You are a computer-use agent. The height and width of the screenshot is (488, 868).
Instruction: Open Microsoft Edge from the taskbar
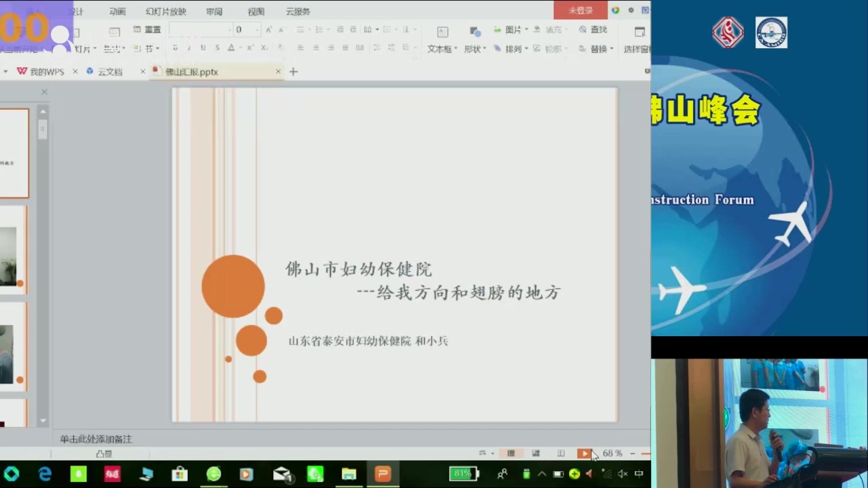pos(45,474)
